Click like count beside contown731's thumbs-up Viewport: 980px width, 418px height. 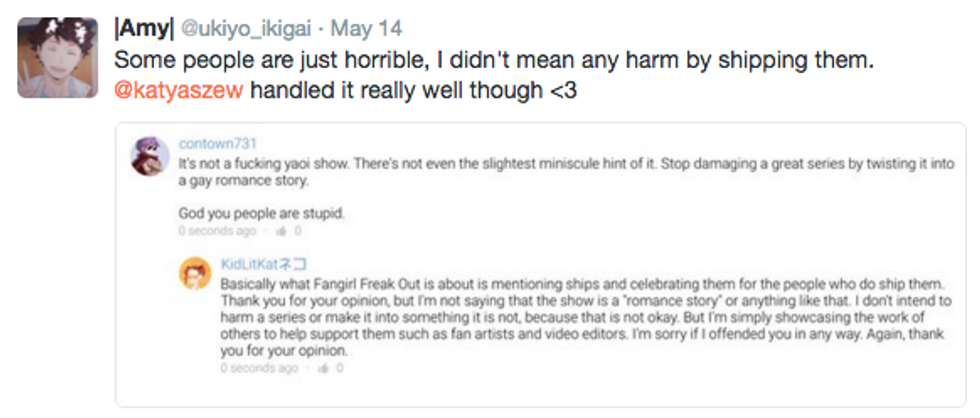298,232
